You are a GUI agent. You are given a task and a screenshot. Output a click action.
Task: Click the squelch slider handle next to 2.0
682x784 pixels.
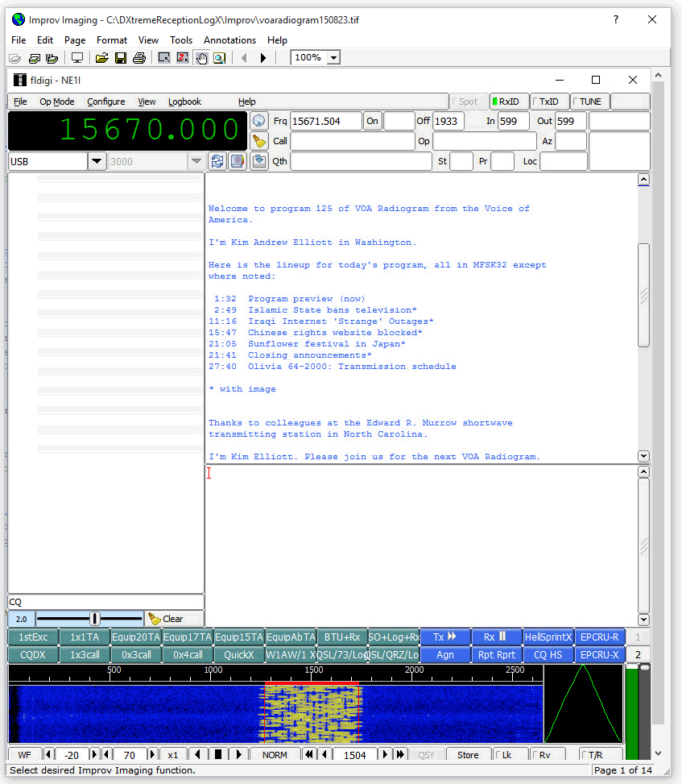pyautogui.click(x=95, y=619)
